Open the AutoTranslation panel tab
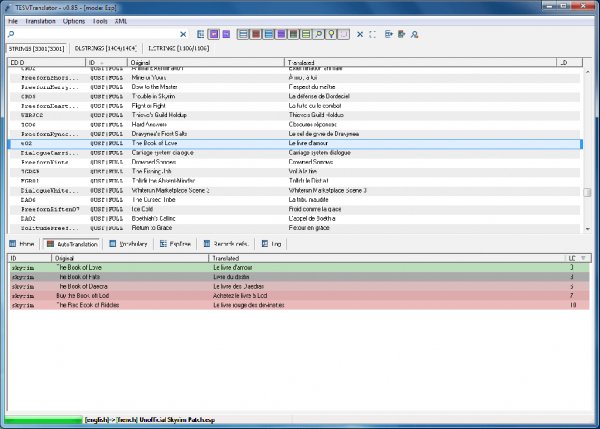The width and height of the screenshot is (600, 429). click(x=72, y=244)
